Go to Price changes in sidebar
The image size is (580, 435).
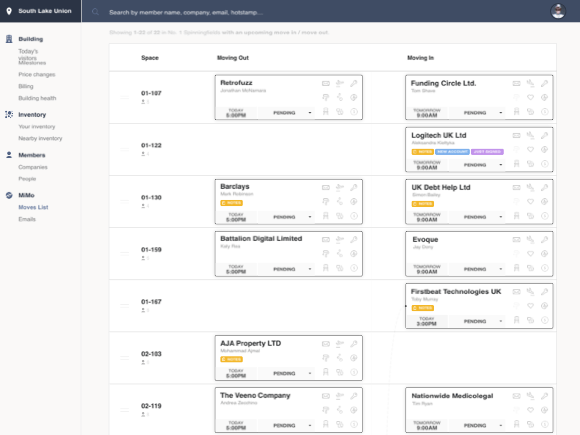[37, 75]
